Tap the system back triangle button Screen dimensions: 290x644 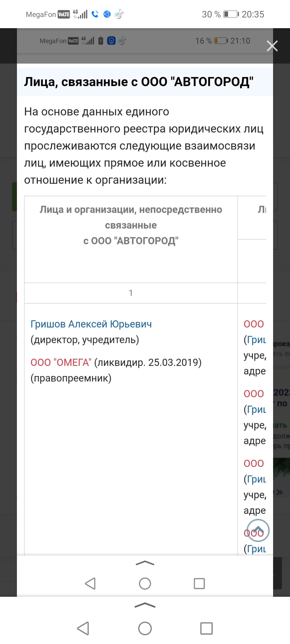click(83, 628)
